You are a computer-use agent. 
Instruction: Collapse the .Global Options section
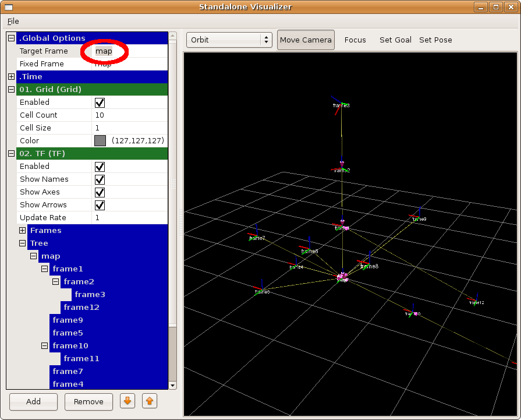click(x=11, y=38)
